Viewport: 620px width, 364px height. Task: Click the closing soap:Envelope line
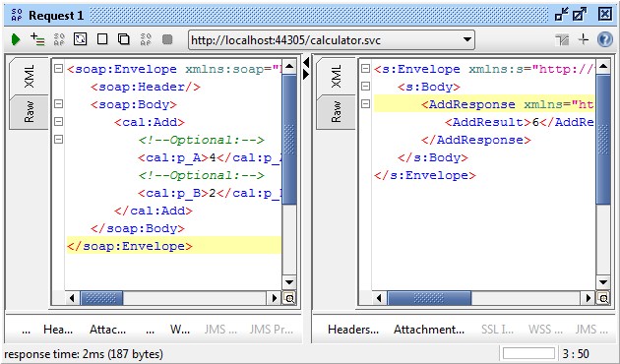coord(174,245)
